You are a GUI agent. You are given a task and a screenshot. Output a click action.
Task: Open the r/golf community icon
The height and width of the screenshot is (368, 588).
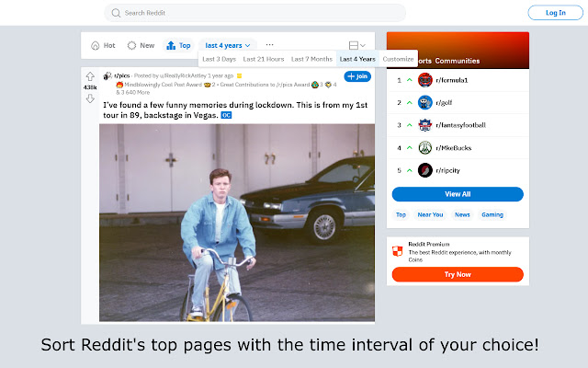pyautogui.click(x=424, y=102)
